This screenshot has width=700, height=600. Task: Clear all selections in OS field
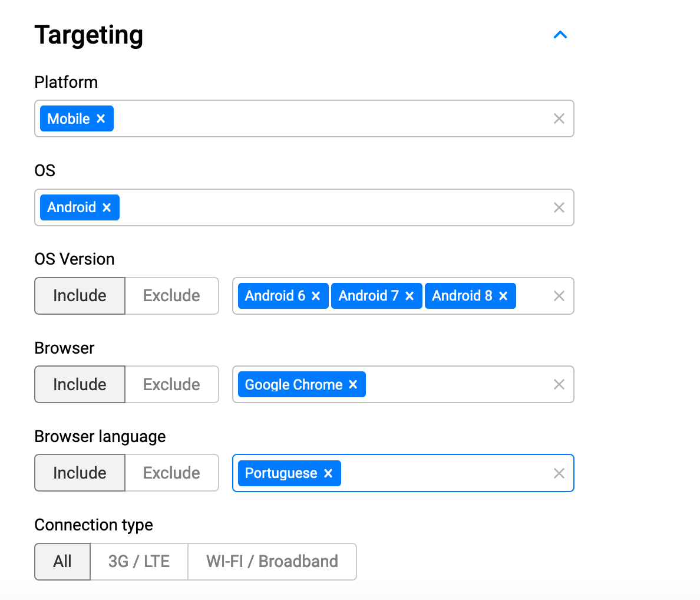pos(559,207)
